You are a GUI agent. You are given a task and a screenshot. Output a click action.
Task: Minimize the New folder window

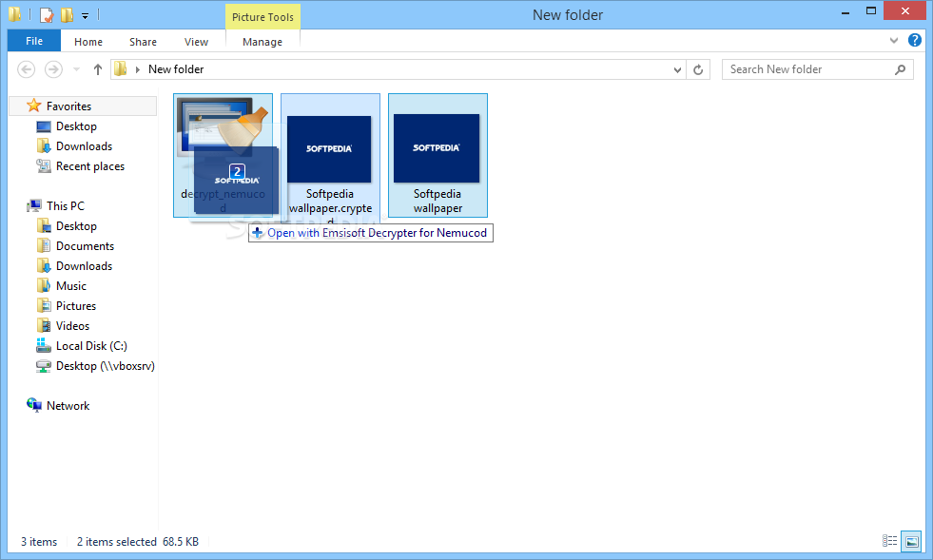coord(845,12)
